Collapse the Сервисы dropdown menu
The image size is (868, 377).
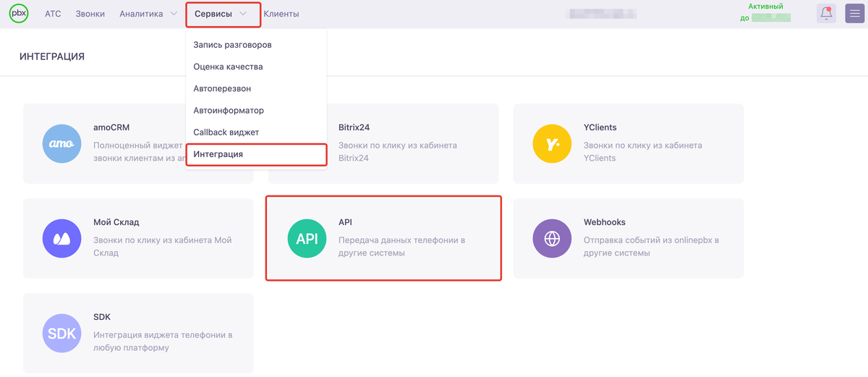click(223, 14)
